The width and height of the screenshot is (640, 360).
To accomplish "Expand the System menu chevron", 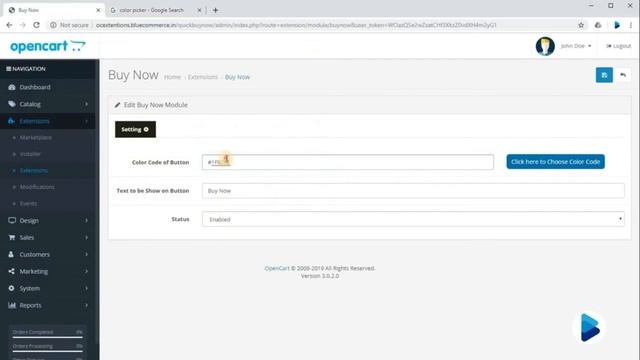I will point(87,288).
